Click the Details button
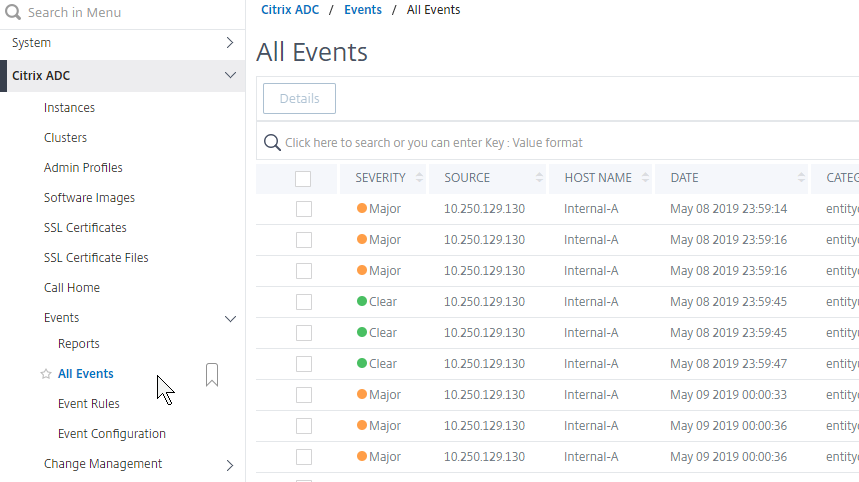 pos(299,99)
